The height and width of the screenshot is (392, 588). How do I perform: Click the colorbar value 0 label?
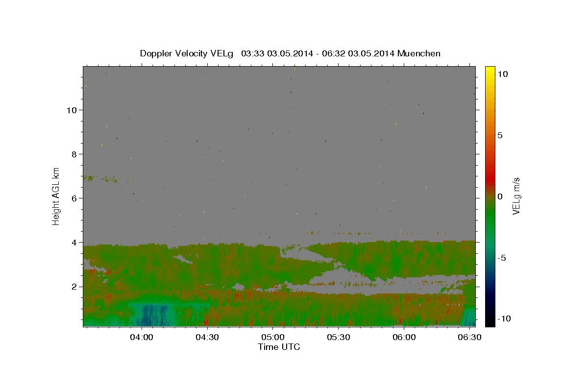500,196
